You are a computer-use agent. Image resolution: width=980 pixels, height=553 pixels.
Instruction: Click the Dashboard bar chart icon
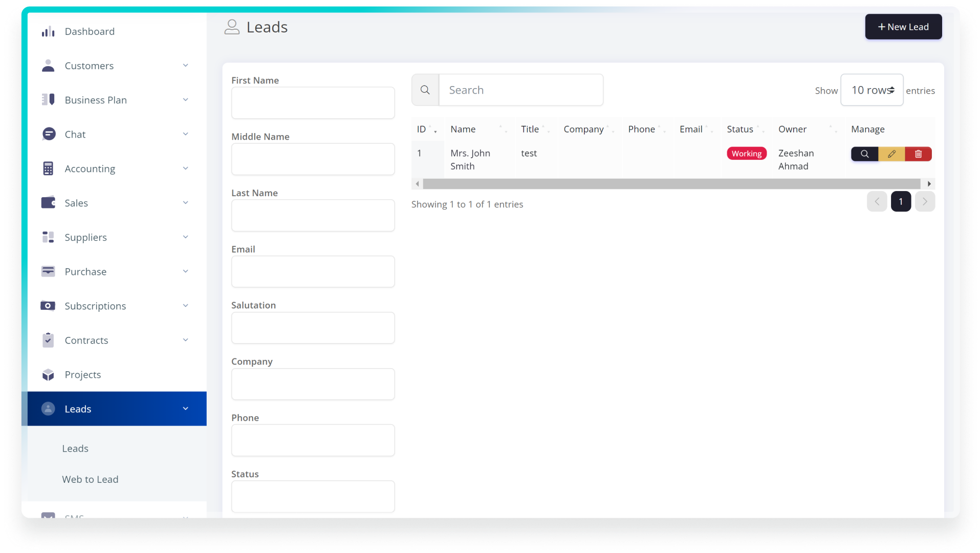click(48, 32)
